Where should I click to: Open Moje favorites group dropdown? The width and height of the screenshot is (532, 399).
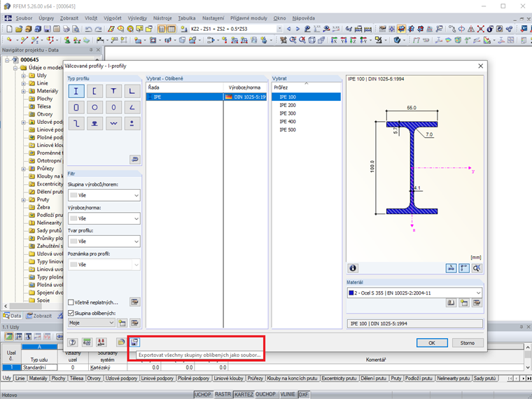92,323
